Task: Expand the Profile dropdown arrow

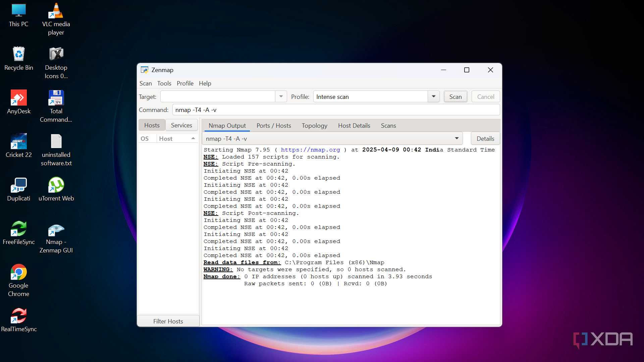Action: (434, 97)
